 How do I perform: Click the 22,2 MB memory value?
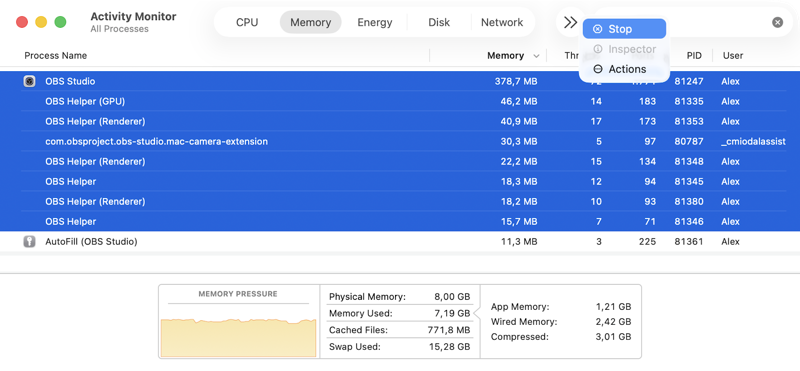pos(518,161)
